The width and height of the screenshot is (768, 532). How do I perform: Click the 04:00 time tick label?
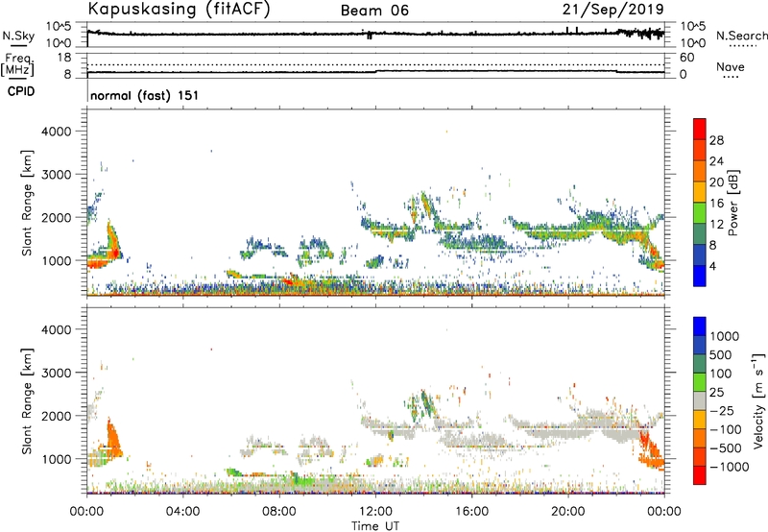(x=182, y=512)
